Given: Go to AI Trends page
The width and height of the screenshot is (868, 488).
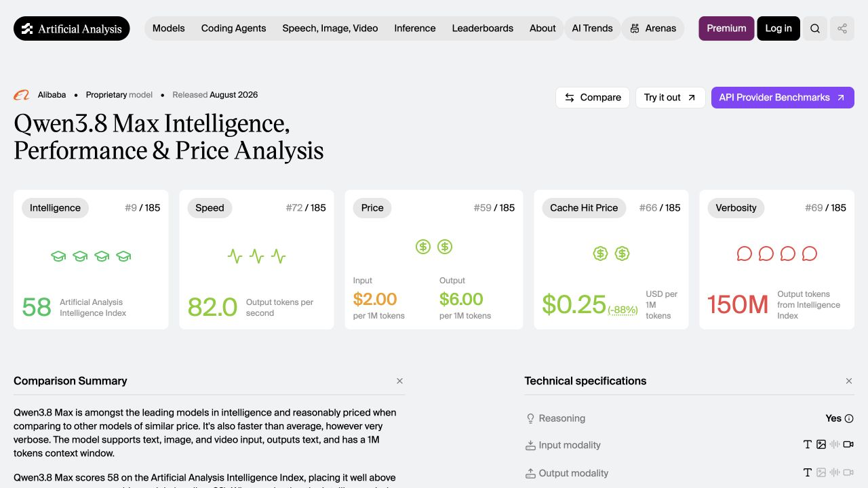Looking at the screenshot, I should coord(592,28).
